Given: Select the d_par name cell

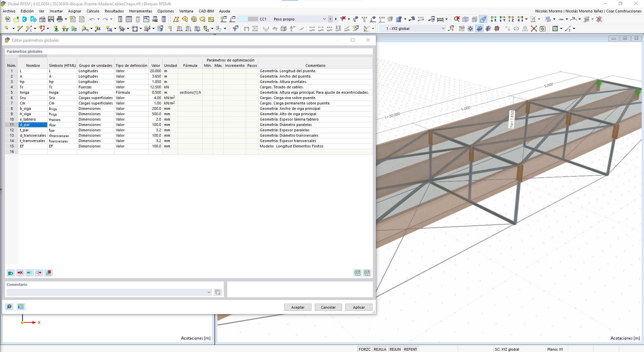Looking at the screenshot, I should (33, 125).
